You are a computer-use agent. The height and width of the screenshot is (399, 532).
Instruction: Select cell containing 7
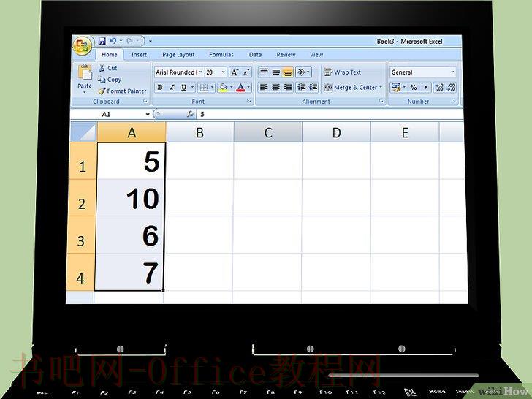pyautogui.click(x=130, y=272)
